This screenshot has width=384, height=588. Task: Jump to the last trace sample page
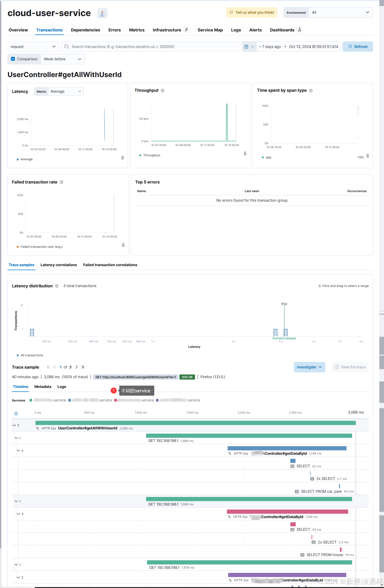coord(83,367)
